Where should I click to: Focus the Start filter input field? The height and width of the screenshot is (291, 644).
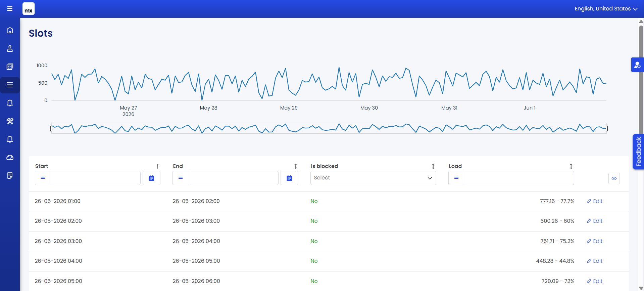pyautogui.click(x=95, y=178)
